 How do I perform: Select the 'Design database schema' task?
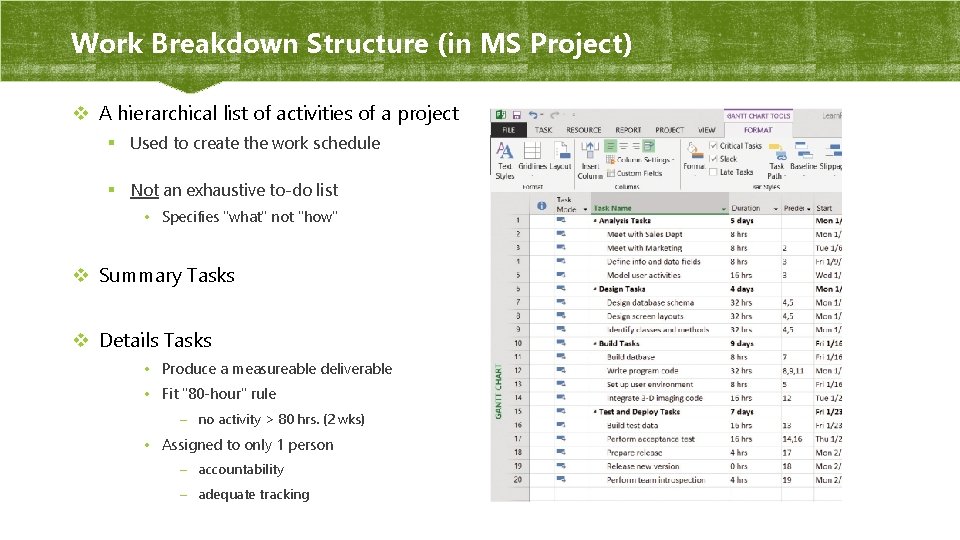[x=650, y=302]
